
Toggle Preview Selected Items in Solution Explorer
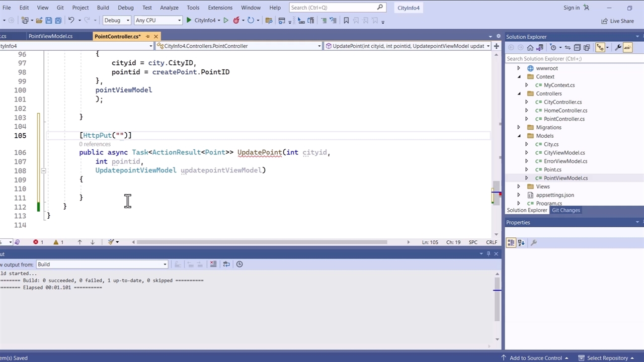(627, 47)
